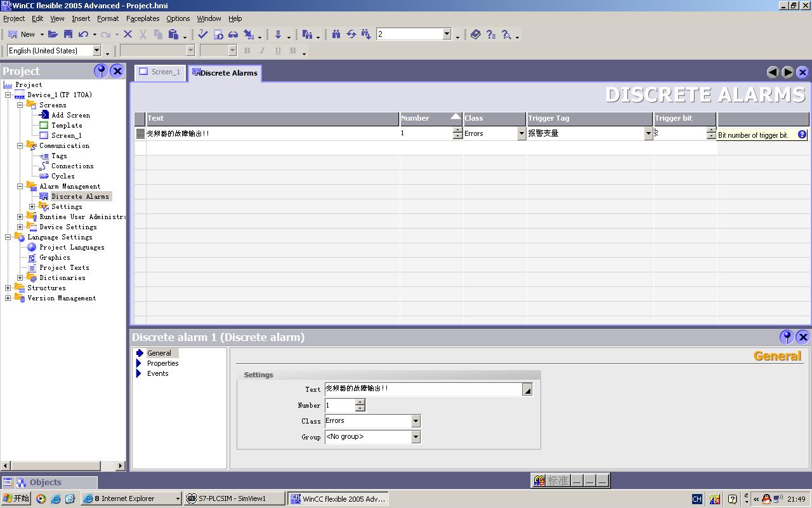Screen dimensions: 812x508
Task: Pin the Project panel
Action: (101, 71)
